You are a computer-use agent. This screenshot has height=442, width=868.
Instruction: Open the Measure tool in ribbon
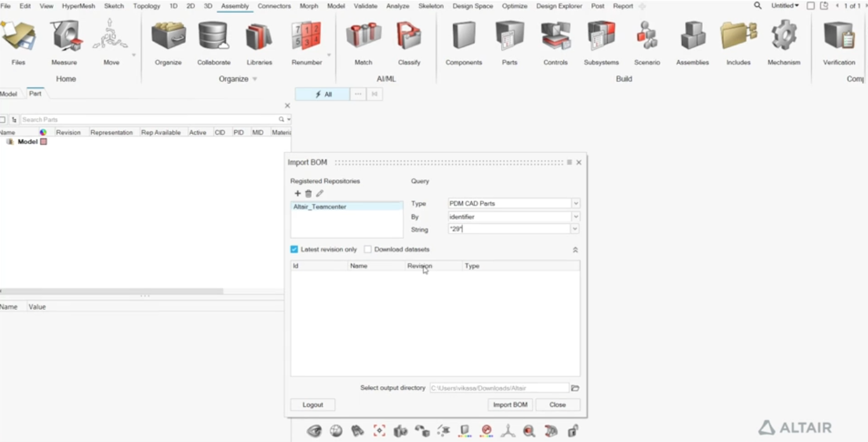pos(64,37)
